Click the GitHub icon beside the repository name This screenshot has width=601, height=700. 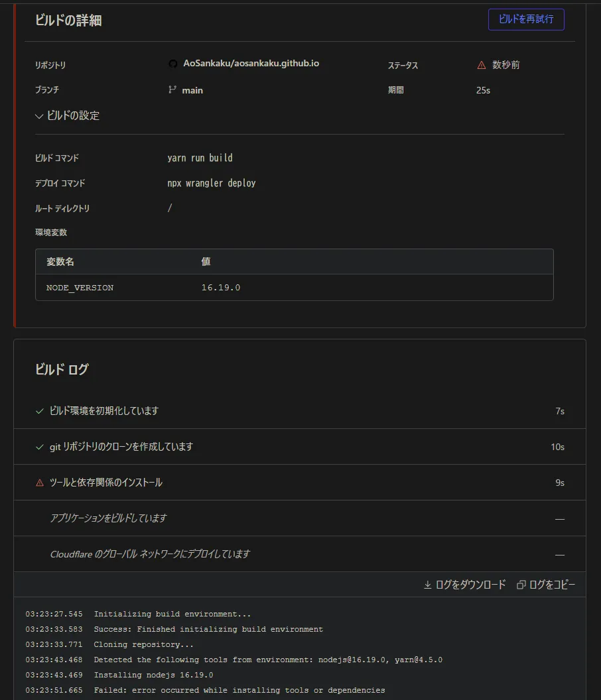172,64
